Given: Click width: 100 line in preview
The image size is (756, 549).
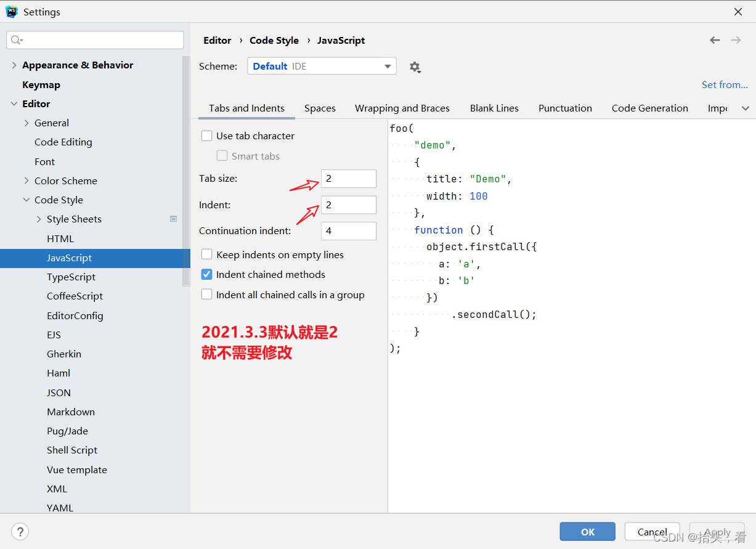Looking at the screenshot, I should point(457,196).
